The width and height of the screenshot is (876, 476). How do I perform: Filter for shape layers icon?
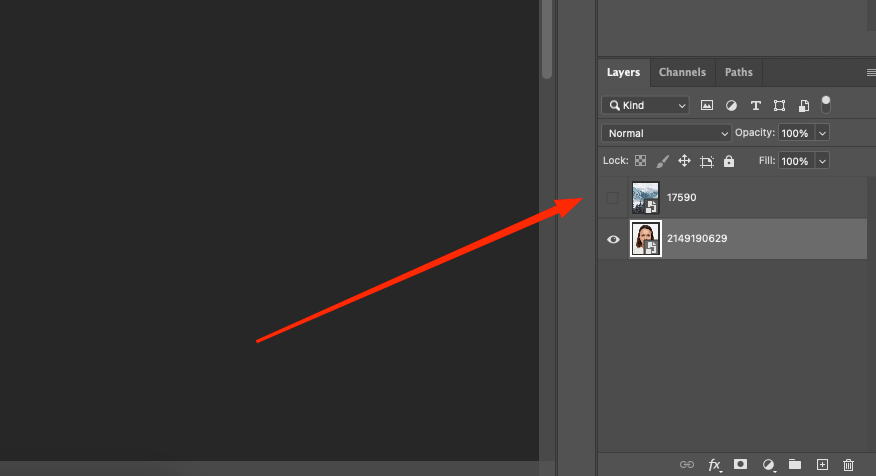pyautogui.click(x=779, y=105)
